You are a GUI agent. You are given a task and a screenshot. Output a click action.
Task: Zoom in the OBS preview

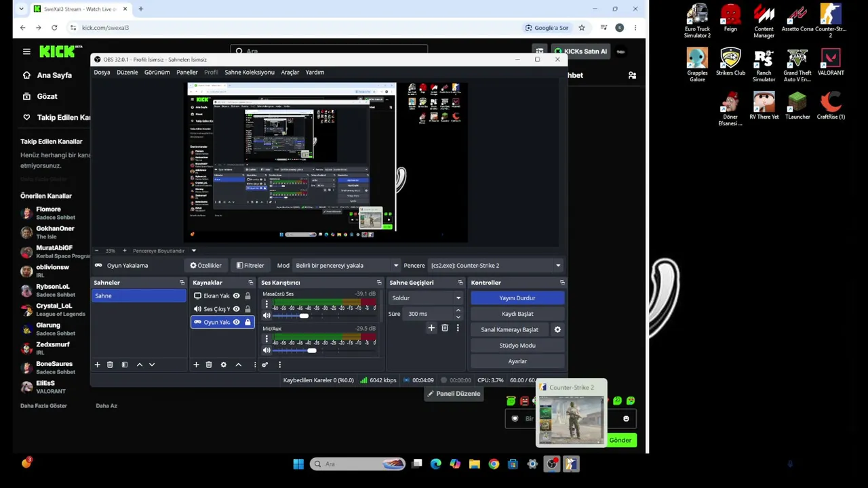pos(124,251)
